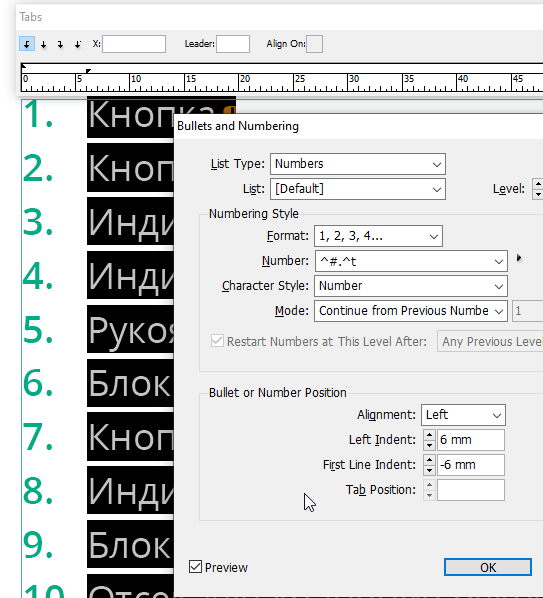This screenshot has width=543, height=598.
Task: Open the List Type dropdown
Action: tap(358, 164)
